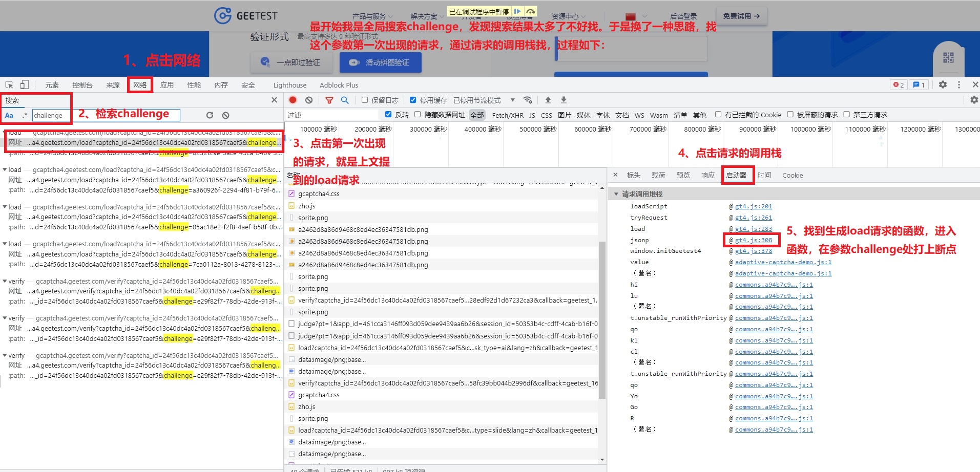The width and height of the screenshot is (980, 472).
Task: Check 被屏蔽的请求 checkbox
Action: coord(790,115)
